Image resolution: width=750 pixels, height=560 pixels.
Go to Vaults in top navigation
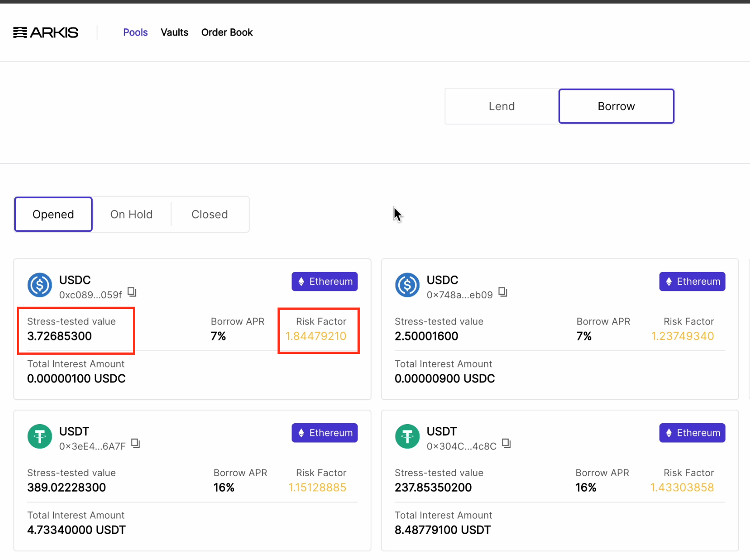(x=174, y=33)
